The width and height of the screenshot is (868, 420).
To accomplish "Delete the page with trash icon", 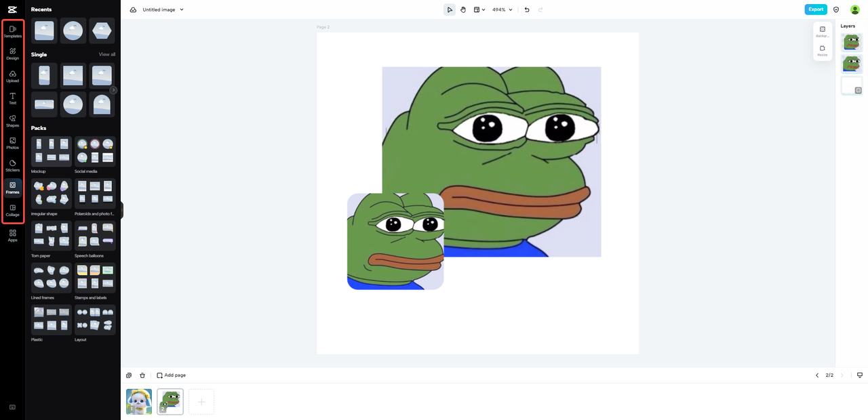I will point(142,375).
